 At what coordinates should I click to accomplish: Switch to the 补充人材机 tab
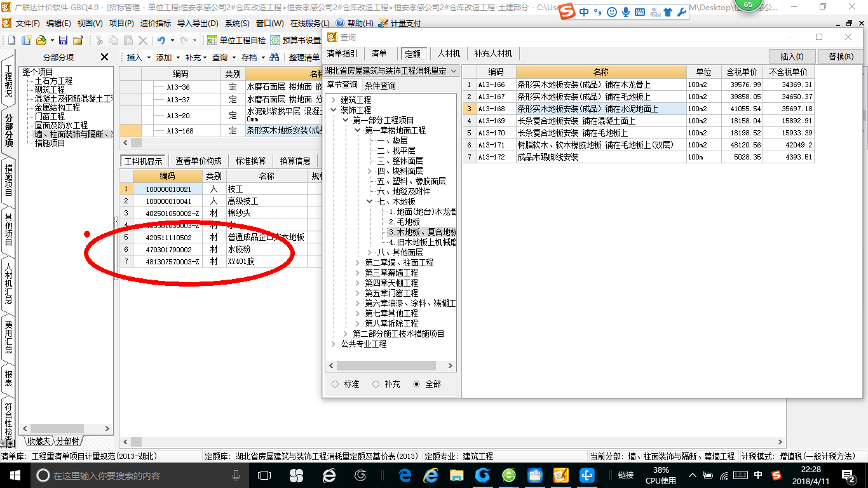tap(493, 54)
